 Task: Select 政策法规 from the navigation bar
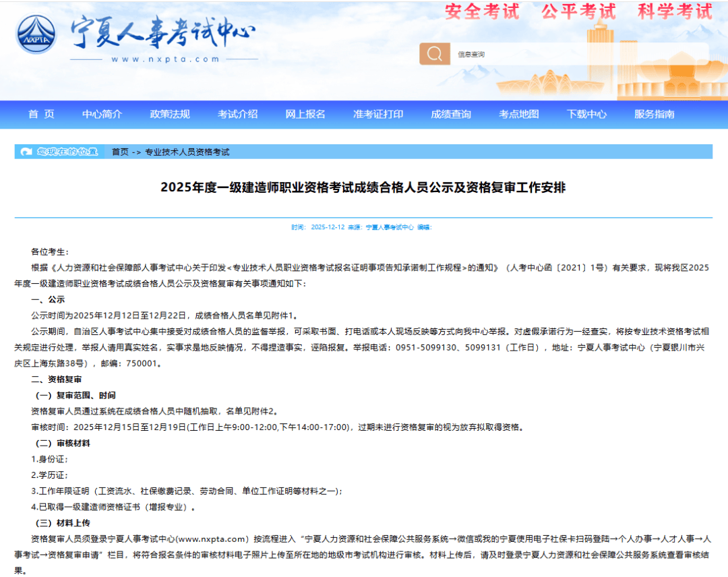click(x=170, y=114)
